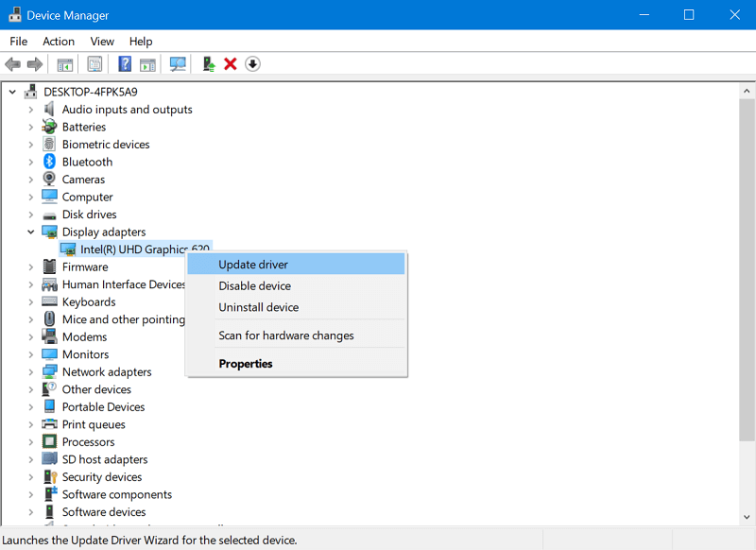The image size is (756, 550).
Task: Select the keyboard icon beside Keyboards
Action: point(49,301)
